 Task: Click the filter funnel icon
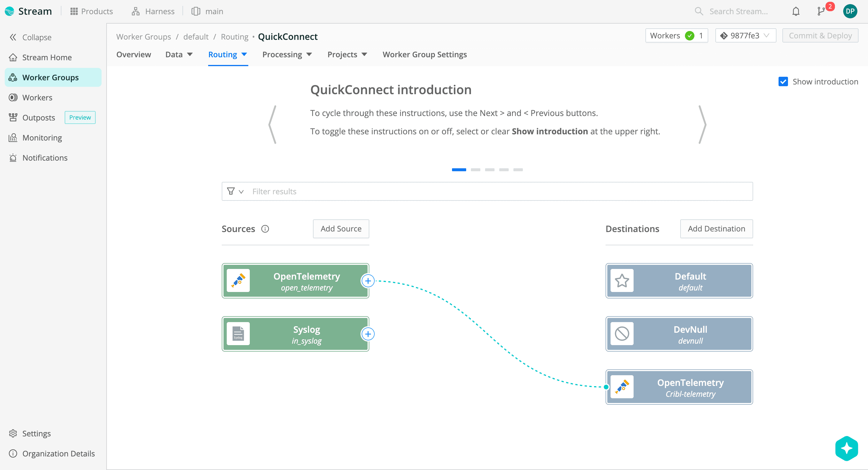tap(231, 191)
